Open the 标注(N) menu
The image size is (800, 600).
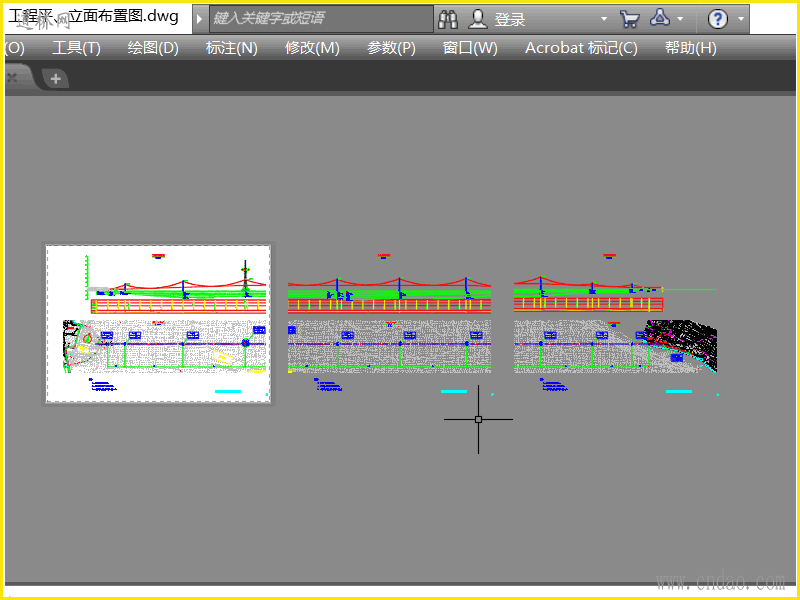[232, 48]
